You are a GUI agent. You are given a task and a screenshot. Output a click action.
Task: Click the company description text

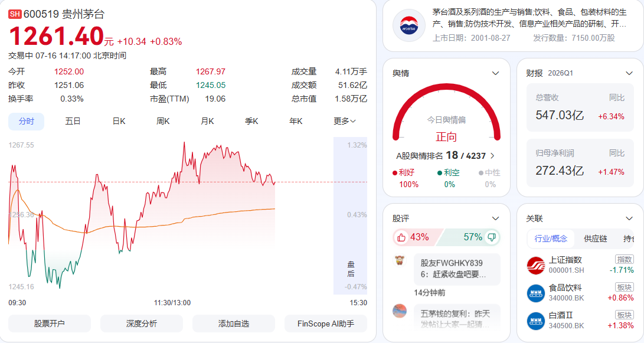529,18
